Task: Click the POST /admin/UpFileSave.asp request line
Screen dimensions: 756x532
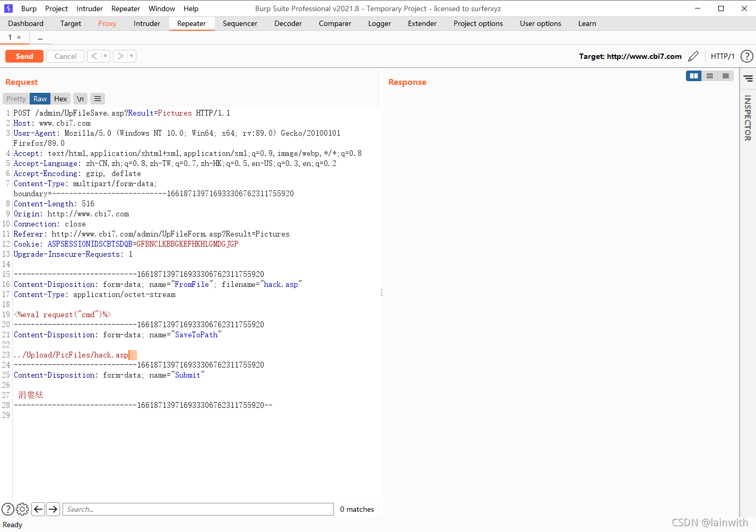Action: (x=122, y=113)
